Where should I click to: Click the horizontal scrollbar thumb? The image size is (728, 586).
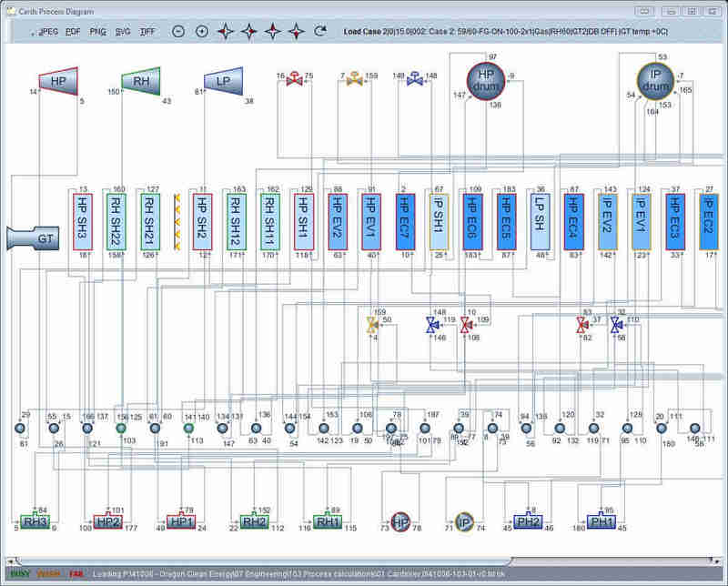click(x=263, y=561)
